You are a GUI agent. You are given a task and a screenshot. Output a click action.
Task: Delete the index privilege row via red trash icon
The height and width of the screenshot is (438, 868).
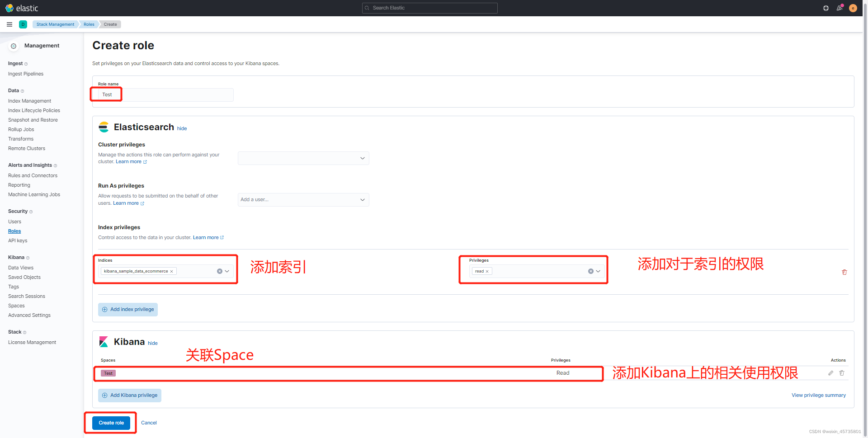(844, 272)
